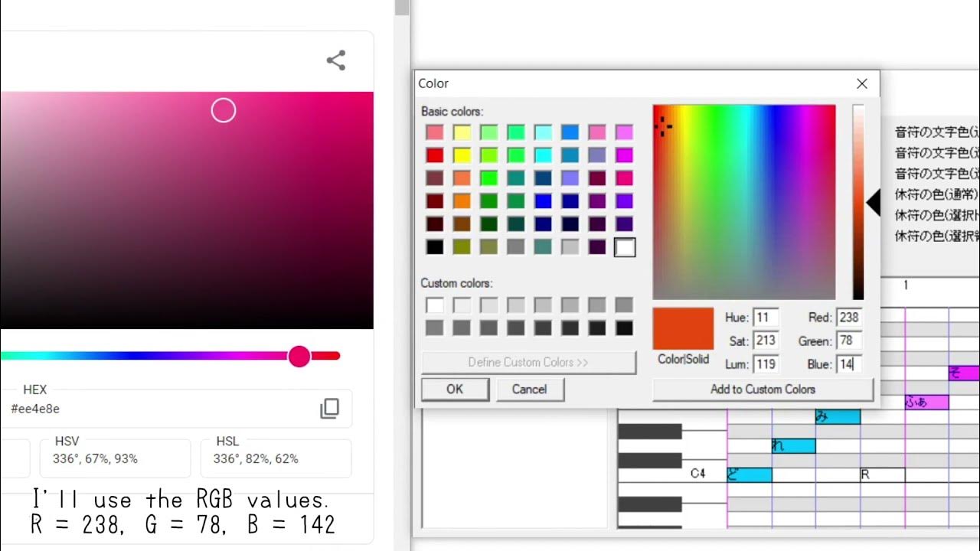Click the HSL value box
Viewport: 980px width, 551px height.
(276, 458)
